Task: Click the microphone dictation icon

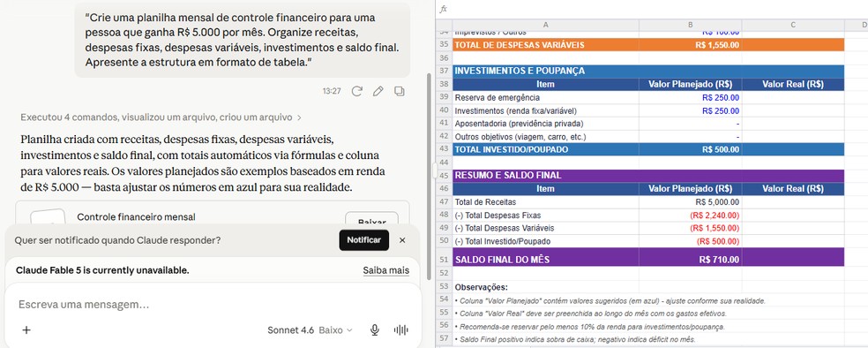Action: pos(375,330)
